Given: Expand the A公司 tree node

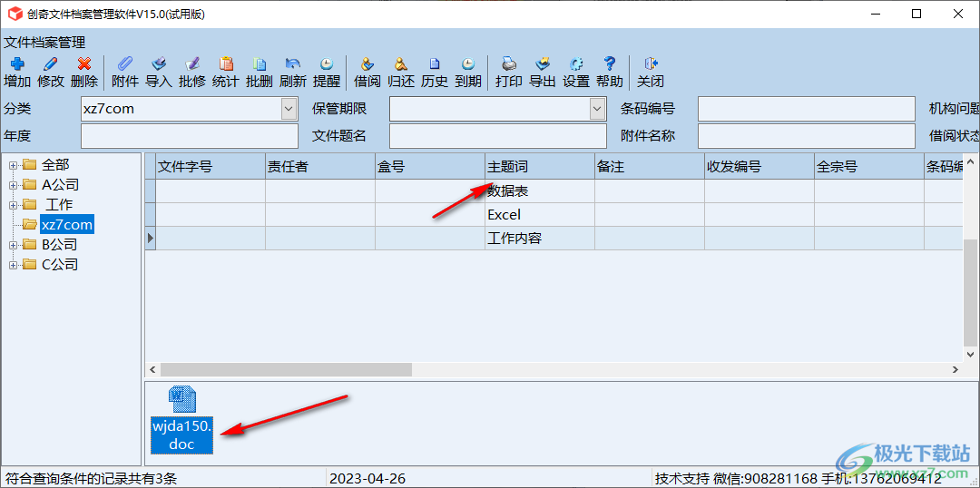Looking at the screenshot, I should coord(13,185).
